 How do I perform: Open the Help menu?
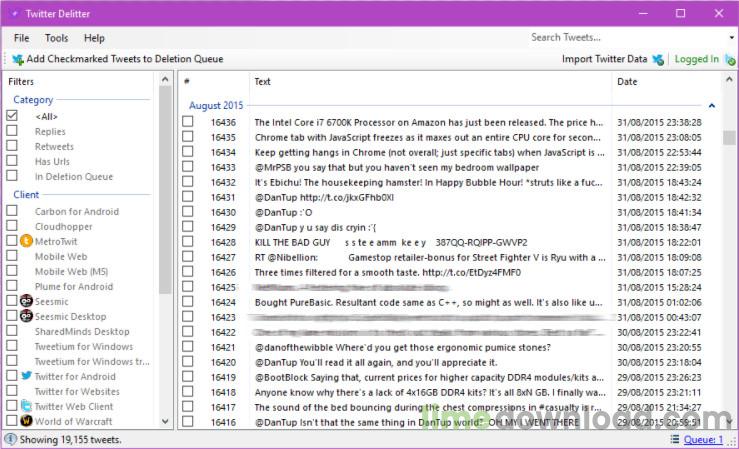pos(94,38)
